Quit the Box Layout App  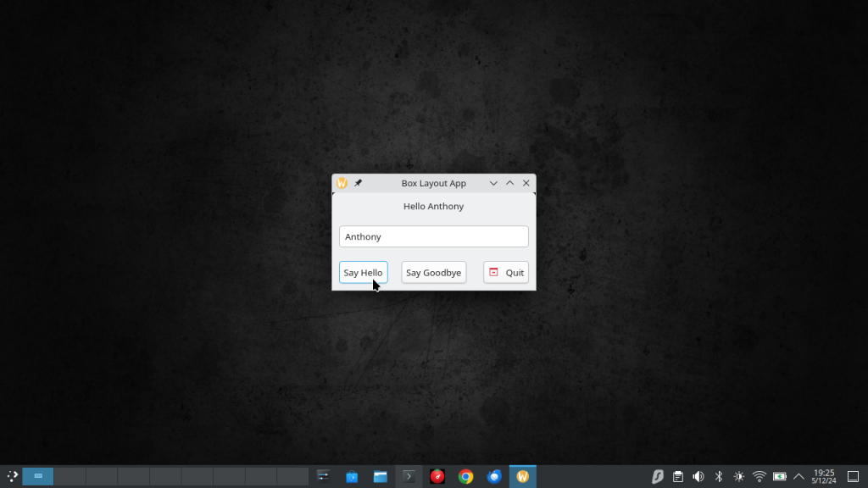point(506,272)
